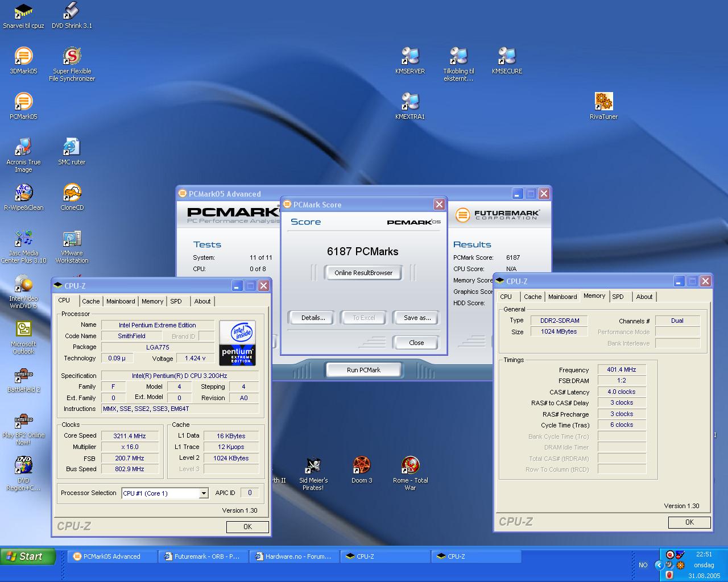Click the Frequency value 401.4 MHz
This screenshot has width=728, height=582.
click(x=622, y=369)
